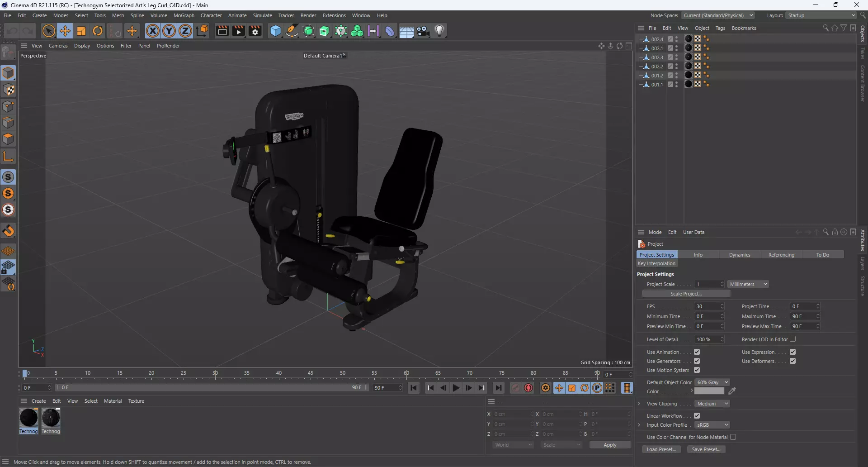This screenshot has height=467, width=868.
Task: Toggle Use Motion System checkbox
Action: (697, 370)
